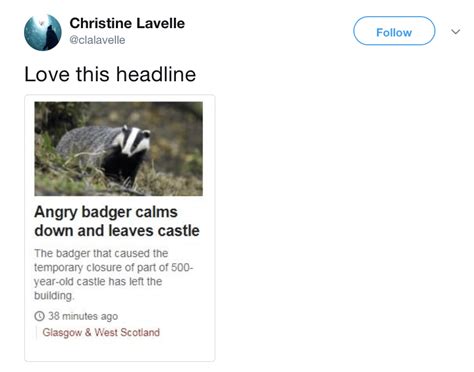Screen dimensions: 474x372
Task: Click the badger's striped face in the photo
Action: pos(133,141)
